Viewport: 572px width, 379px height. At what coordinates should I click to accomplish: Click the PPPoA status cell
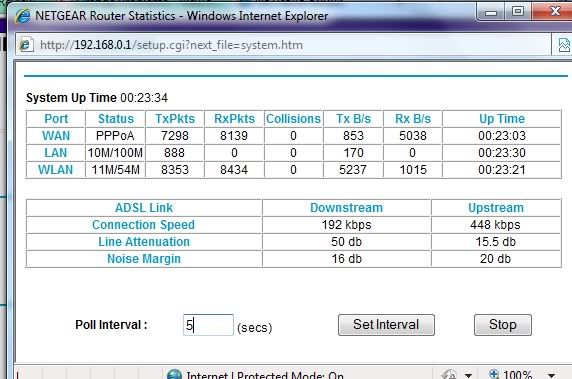(x=115, y=136)
